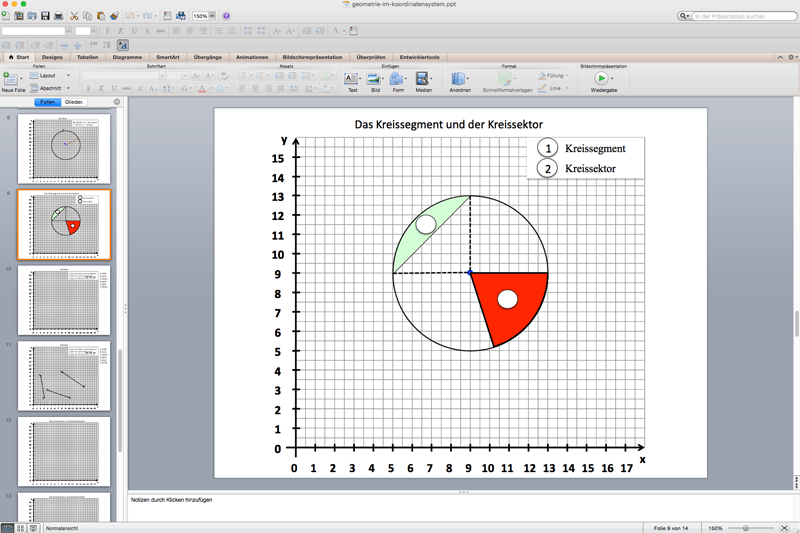Screen dimensions: 800x533
Task: Click the purple Help question mark icon
Action: pos(227,16)
